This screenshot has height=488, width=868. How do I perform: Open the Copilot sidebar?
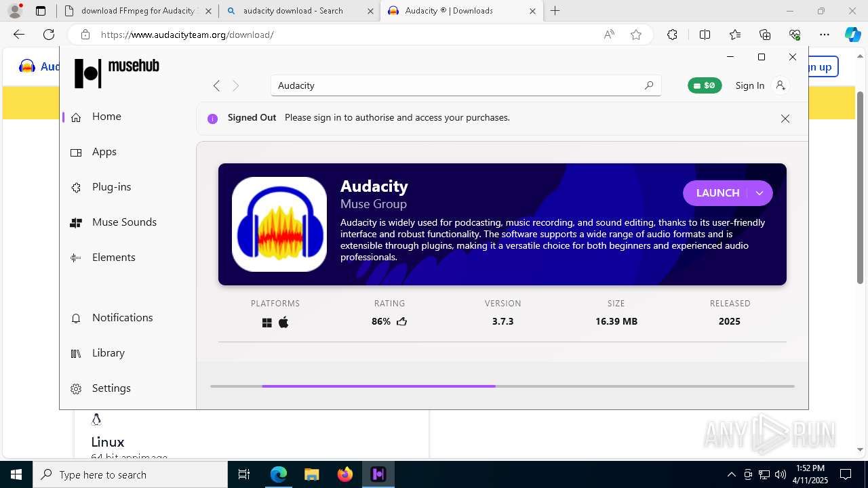pos(852,35)
